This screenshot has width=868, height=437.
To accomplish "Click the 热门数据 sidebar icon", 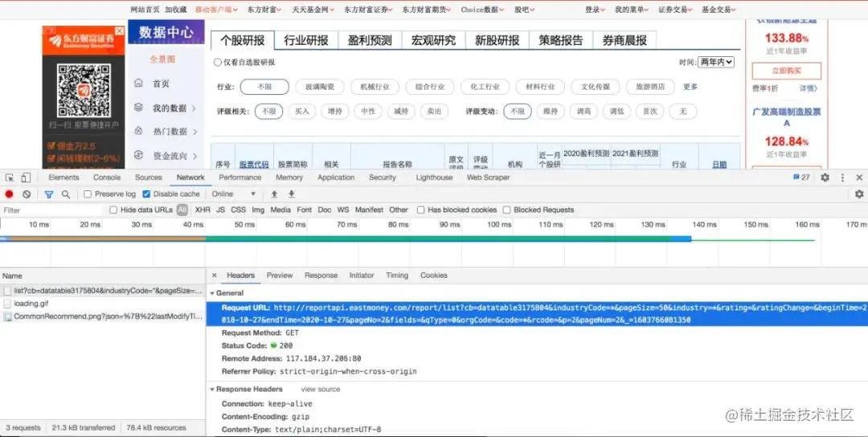I will [x=138, y=131].
